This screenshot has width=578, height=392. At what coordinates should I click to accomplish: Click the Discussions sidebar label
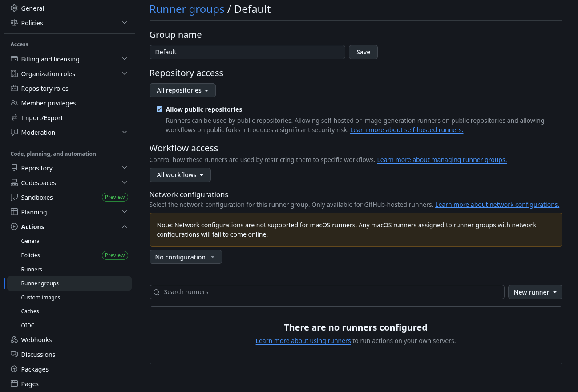click(x=38, y=355)
